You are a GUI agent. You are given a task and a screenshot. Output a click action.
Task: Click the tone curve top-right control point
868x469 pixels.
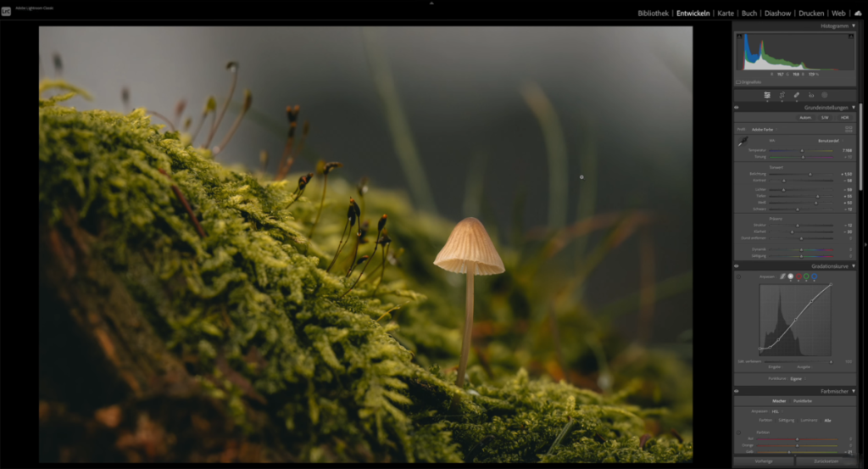pos(831,285)
